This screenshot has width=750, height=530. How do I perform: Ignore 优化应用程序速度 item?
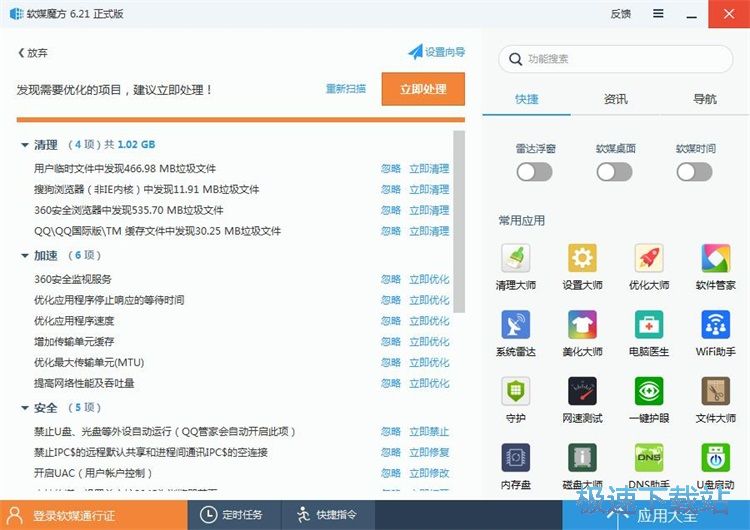coord(391,321)
